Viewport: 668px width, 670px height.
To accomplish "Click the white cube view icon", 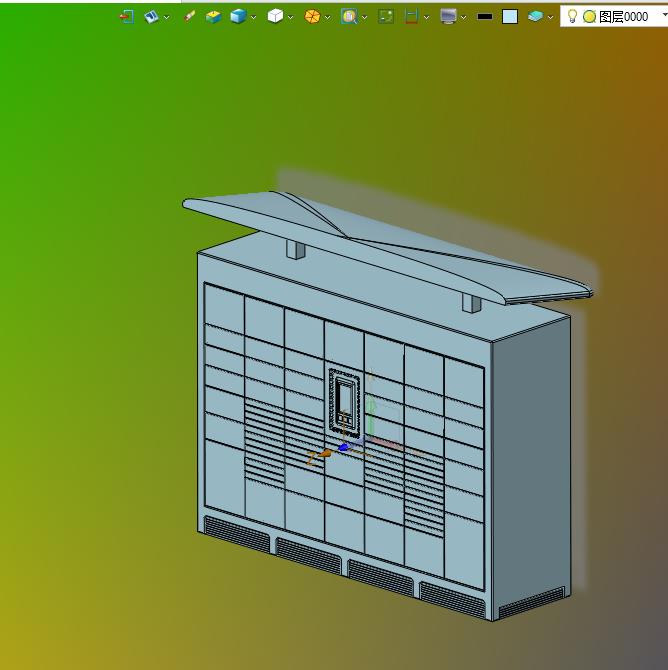I will 275,16.
